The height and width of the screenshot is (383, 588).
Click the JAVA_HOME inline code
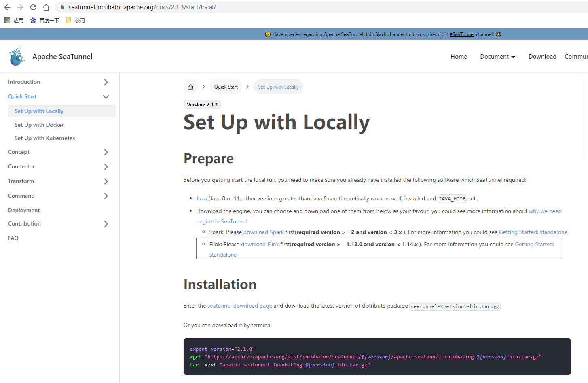pyautogui.click(x=452, y=199)
